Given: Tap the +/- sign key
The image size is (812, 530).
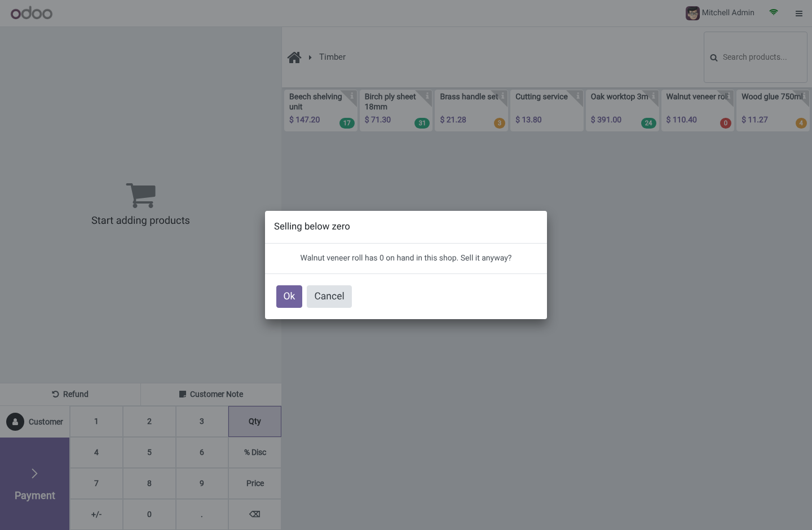Looking at the screenshot, I should click(96, 514).
